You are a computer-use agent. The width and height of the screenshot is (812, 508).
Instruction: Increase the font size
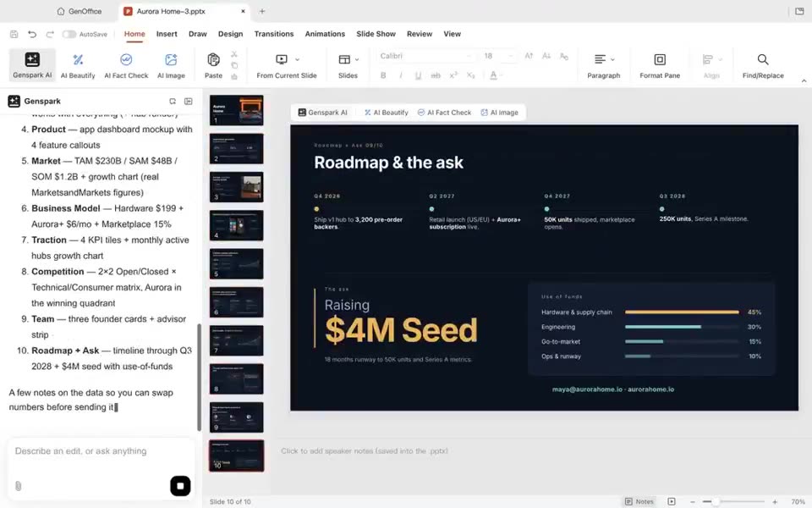pyautogui.click(x=529, y=56)
